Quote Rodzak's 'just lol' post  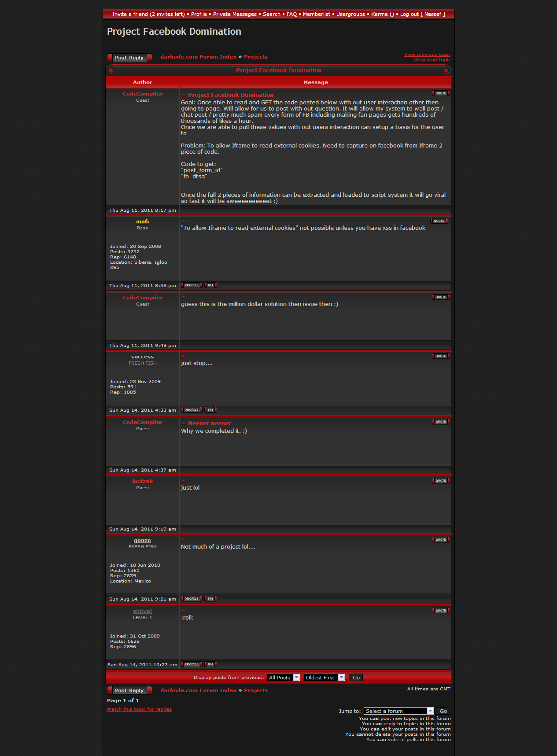tap(441, 481)
